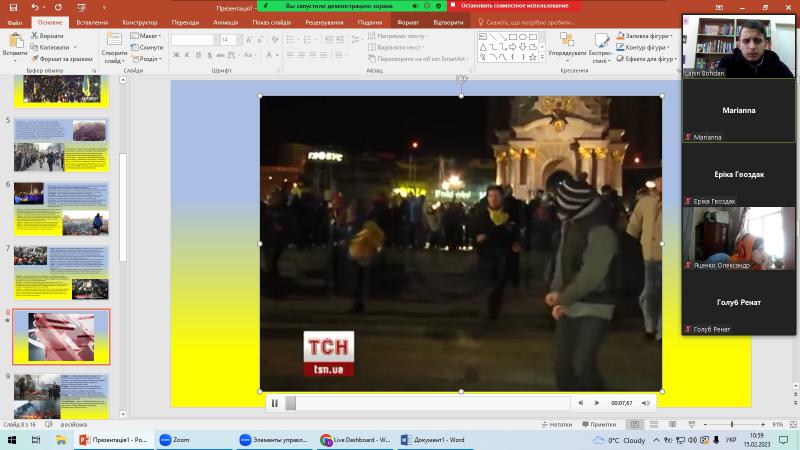Click the zoom level slider

[x=734, y=424]
